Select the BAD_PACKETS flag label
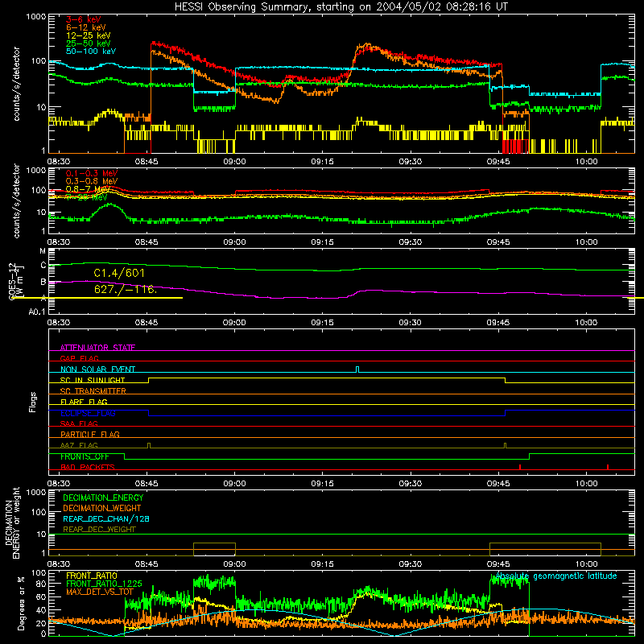The height and width of the screenshot is (644, 644). (88, 467)
